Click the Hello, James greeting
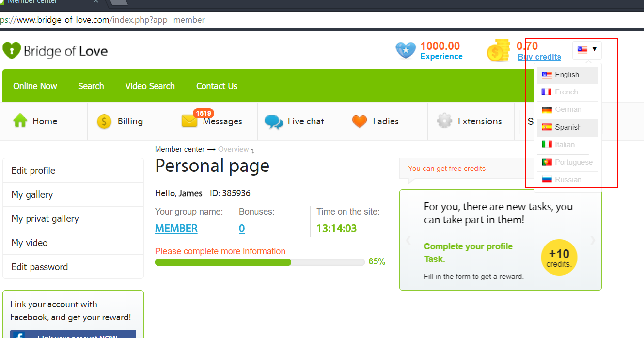 pos(179,193)
